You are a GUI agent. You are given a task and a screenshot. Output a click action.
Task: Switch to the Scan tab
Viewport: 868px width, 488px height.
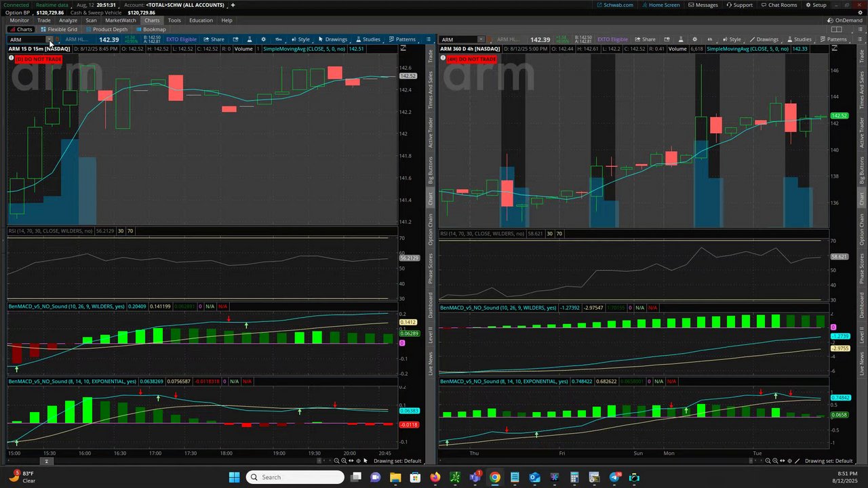(x=91, y=20)
